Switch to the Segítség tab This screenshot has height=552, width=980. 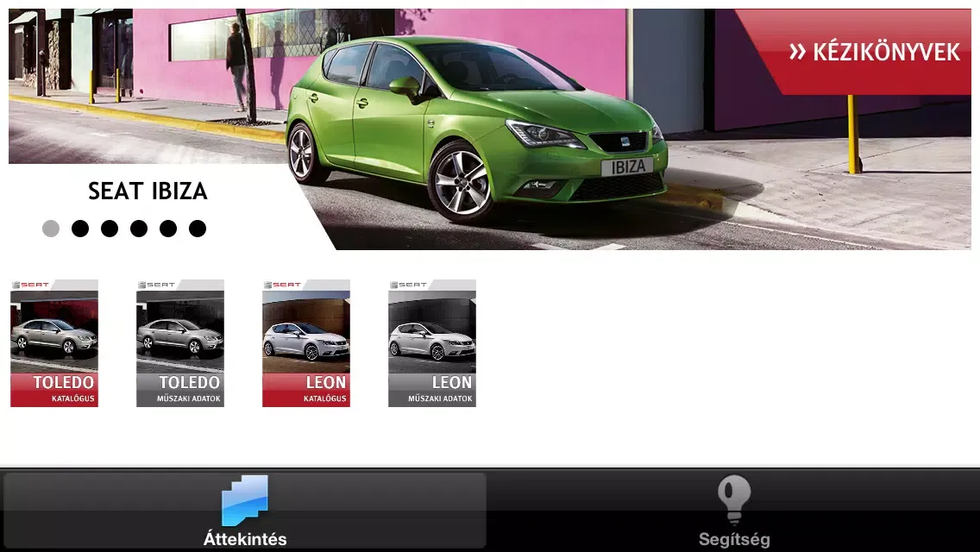tap(734, 510)
